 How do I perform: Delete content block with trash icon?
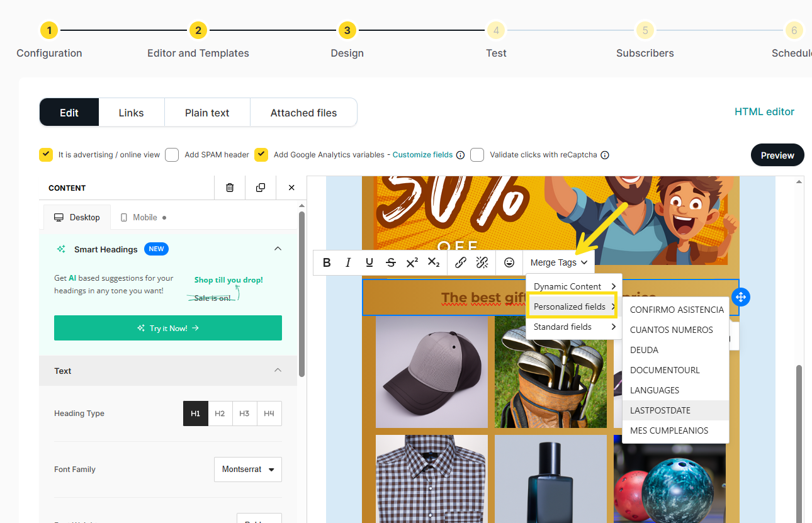[x=230, y=188]
